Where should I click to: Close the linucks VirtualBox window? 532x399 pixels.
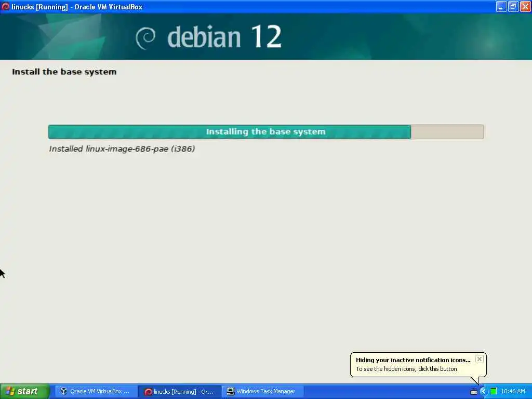pos(525,6)
